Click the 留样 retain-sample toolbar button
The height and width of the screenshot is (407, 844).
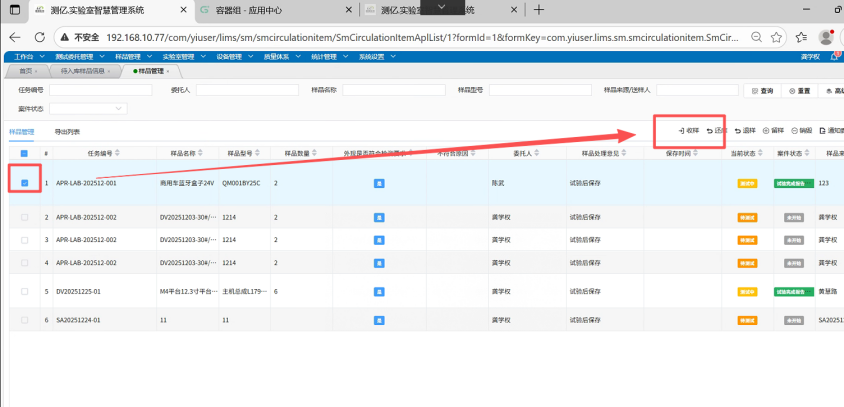(x=773, y=130)
